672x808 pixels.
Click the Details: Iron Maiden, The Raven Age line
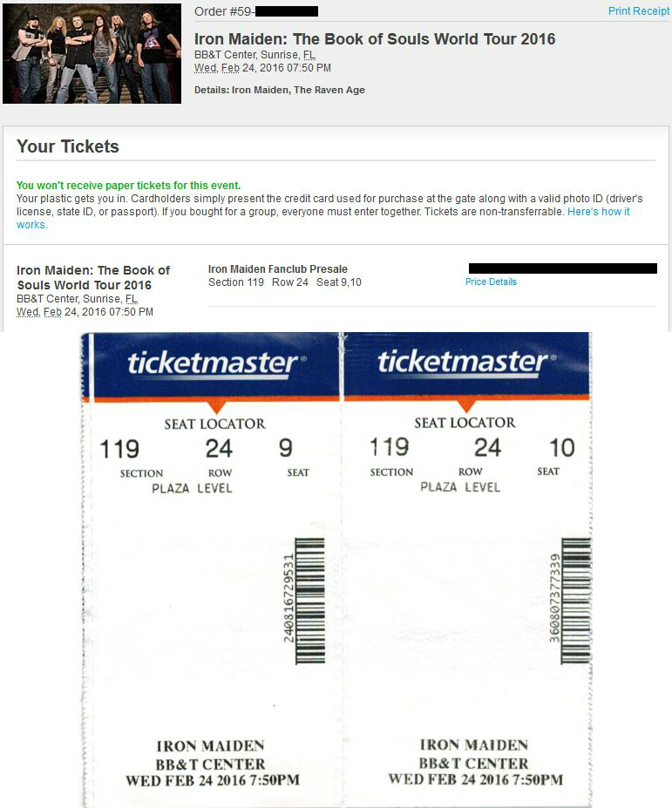point(279,90)
